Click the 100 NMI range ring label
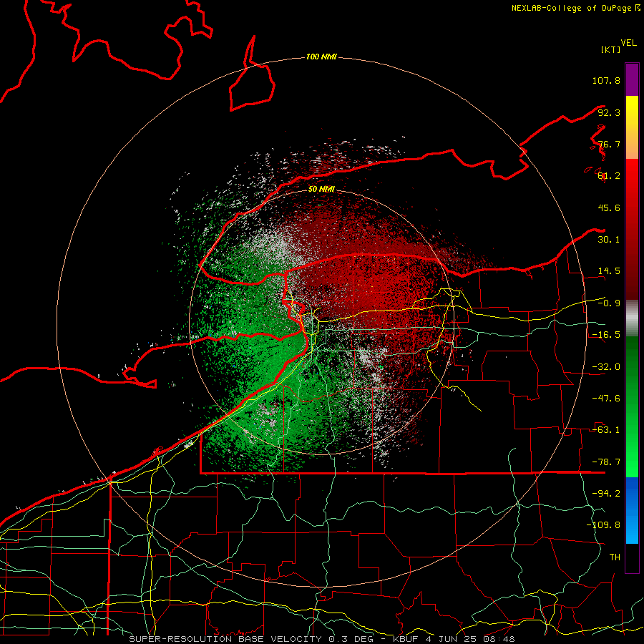Screen dimensions: 644x644 [321, 57]
